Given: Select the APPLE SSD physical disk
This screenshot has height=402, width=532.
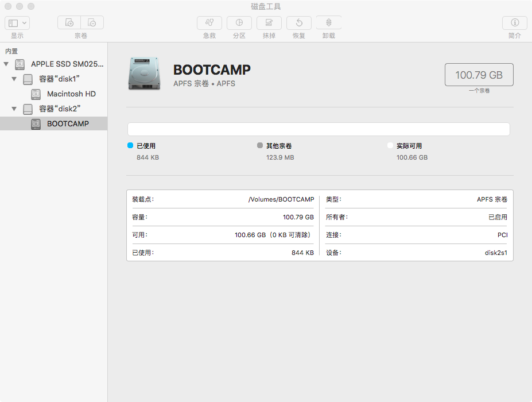Looking at the screenshot, I should pyautogui.click(x=67, y=64).
